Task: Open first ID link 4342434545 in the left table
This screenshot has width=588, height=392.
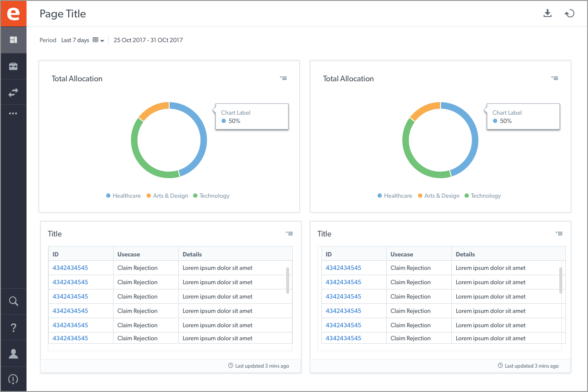Action: tap(70, 268)
